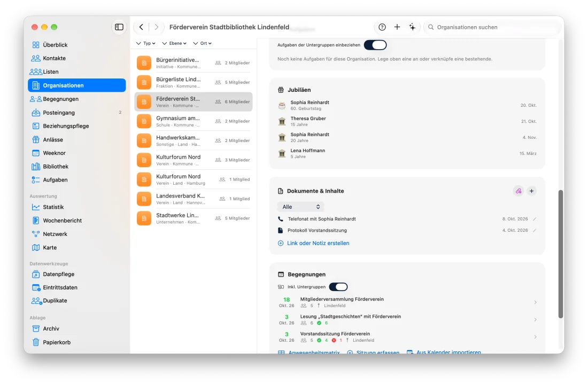Screen dimensions: 588x385
Task: Expand Lesung Stadtgeschichten row chevron
Action: point(535,319)
